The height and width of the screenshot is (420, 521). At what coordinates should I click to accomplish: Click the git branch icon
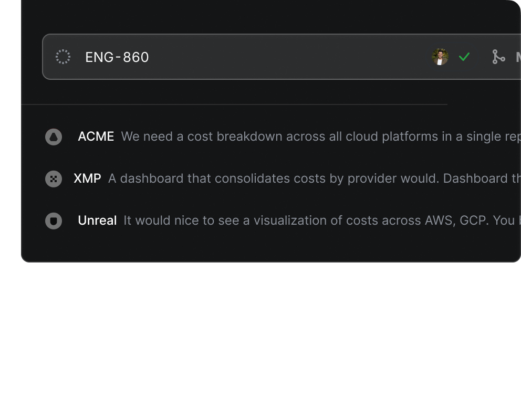(498, 57)
